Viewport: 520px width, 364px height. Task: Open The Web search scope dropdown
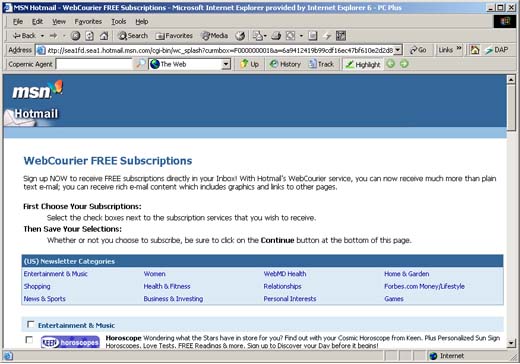(226, 64)
